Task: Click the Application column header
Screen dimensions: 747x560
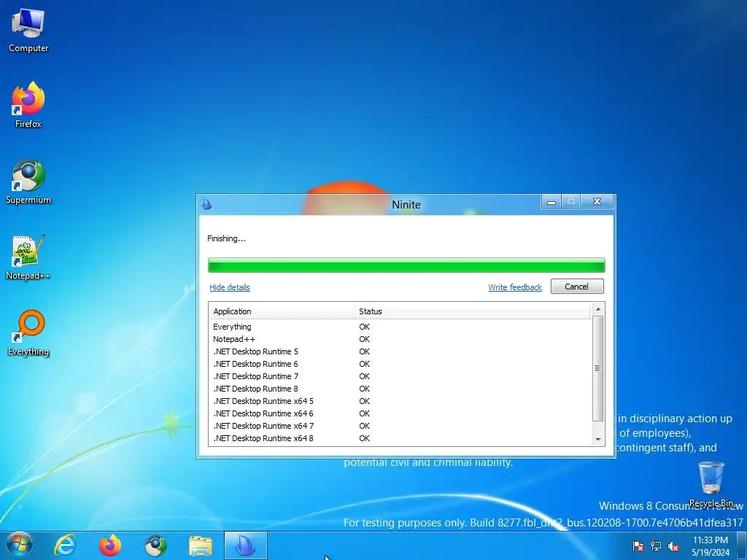Action: click(282, 311)
